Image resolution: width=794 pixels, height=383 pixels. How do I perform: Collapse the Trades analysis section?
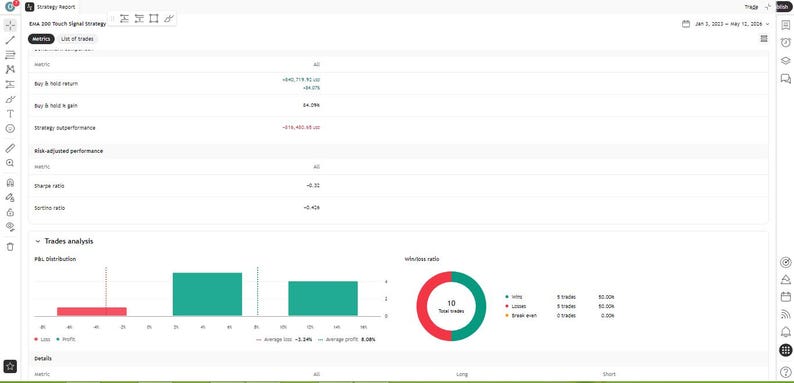(x=37, y=241)
